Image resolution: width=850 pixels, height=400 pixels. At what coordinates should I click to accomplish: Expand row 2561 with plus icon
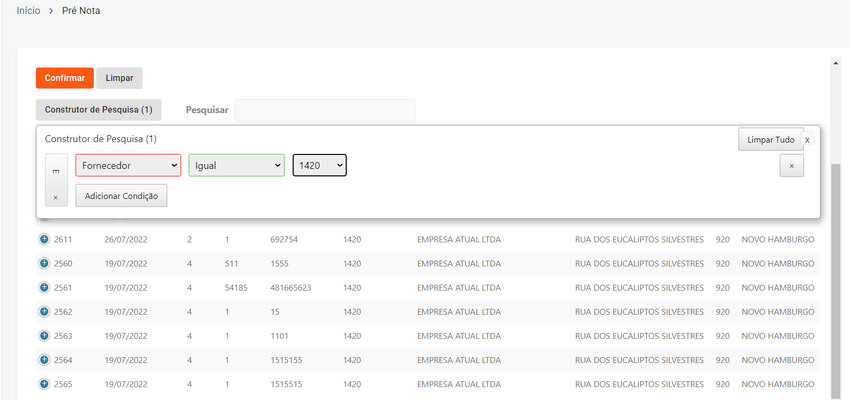tap(44, 287)
